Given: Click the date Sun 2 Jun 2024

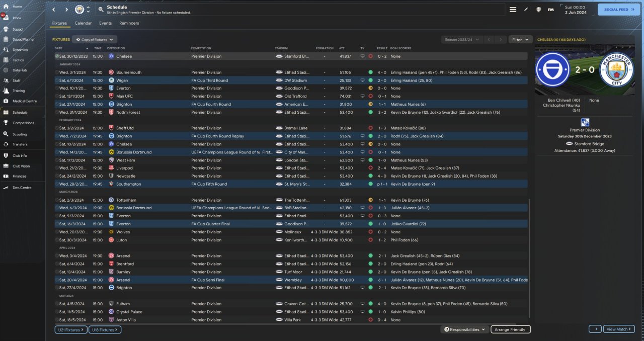Looking at the screenshot, I should 575,10.
